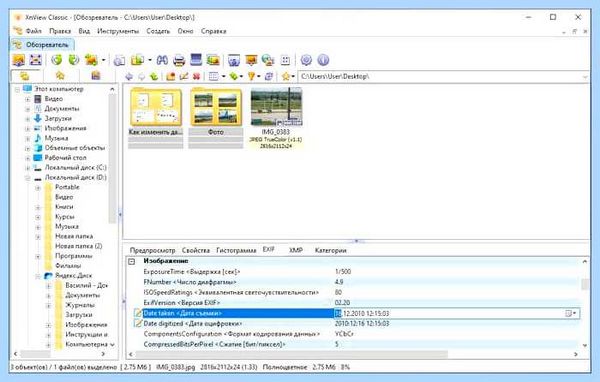
Task: Switch to the Гистограмма tab
Action: tap(236, 250)
